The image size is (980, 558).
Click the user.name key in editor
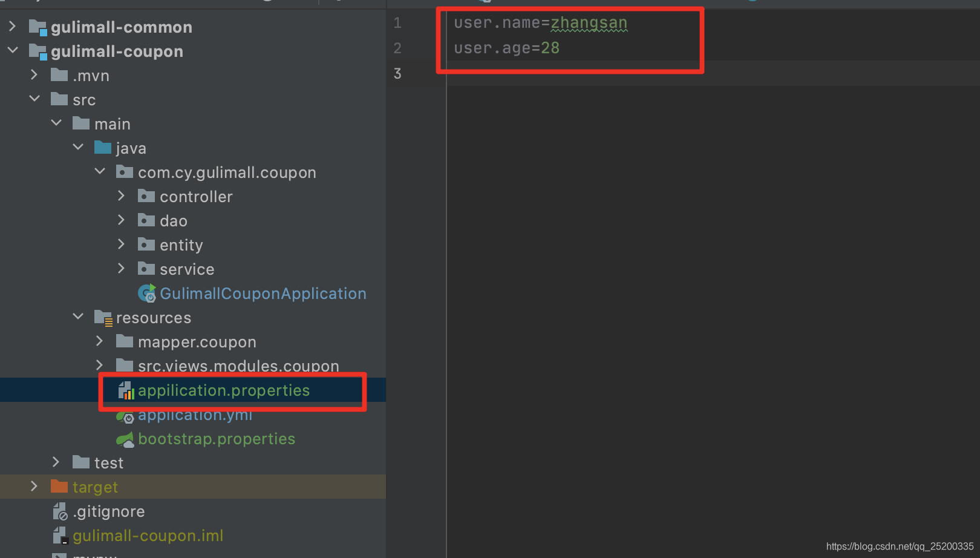coord(497,23)
